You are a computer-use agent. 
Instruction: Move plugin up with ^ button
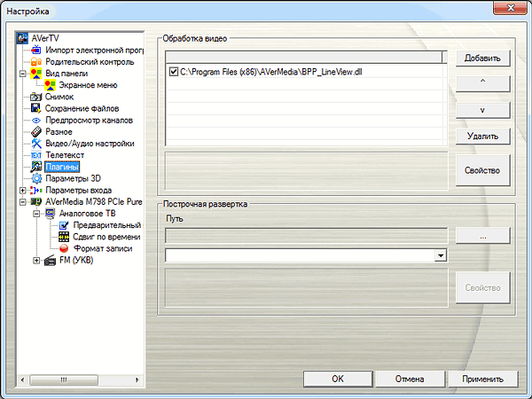click(x=482, y=83)
